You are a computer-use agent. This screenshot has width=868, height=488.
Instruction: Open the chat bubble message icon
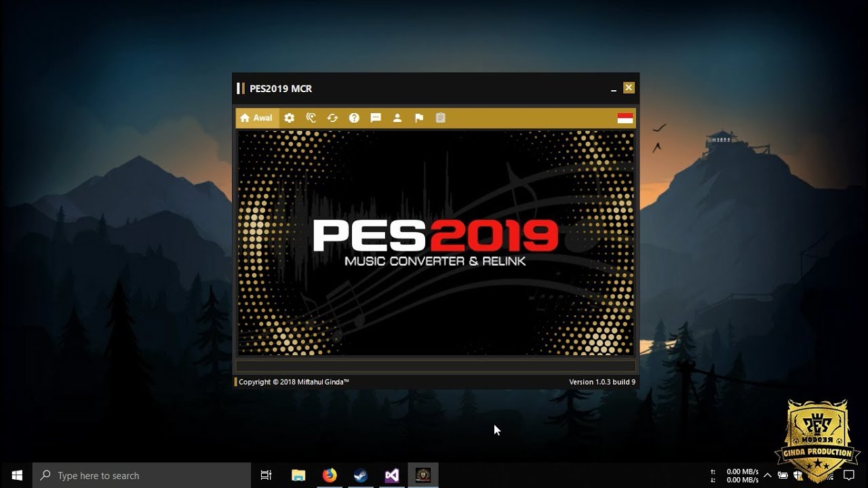click(x=376, y=118)
